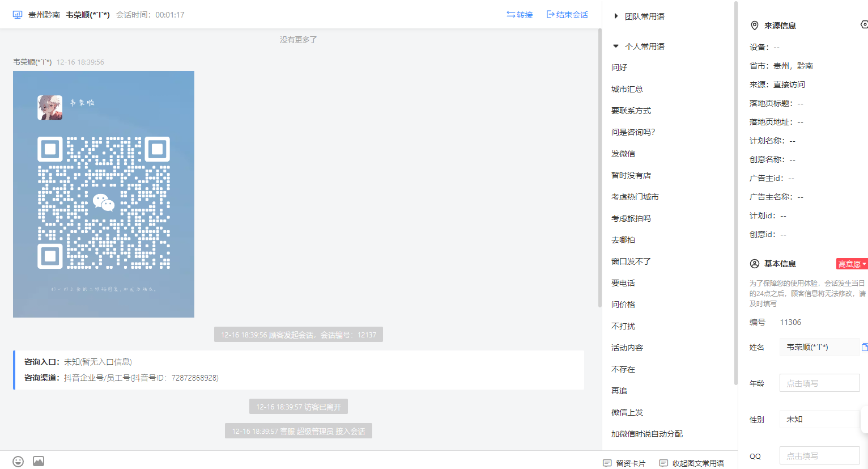This screenshot has height=469, width=868.
Task: Open the QR code image in chat
Action: [104, 194]
